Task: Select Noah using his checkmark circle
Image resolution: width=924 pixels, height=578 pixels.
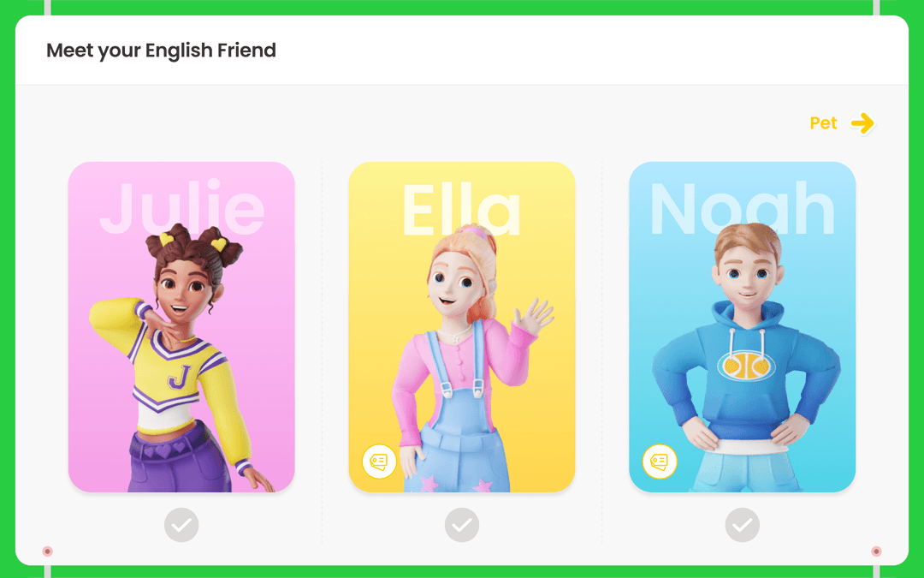Action: pos(743,524)
